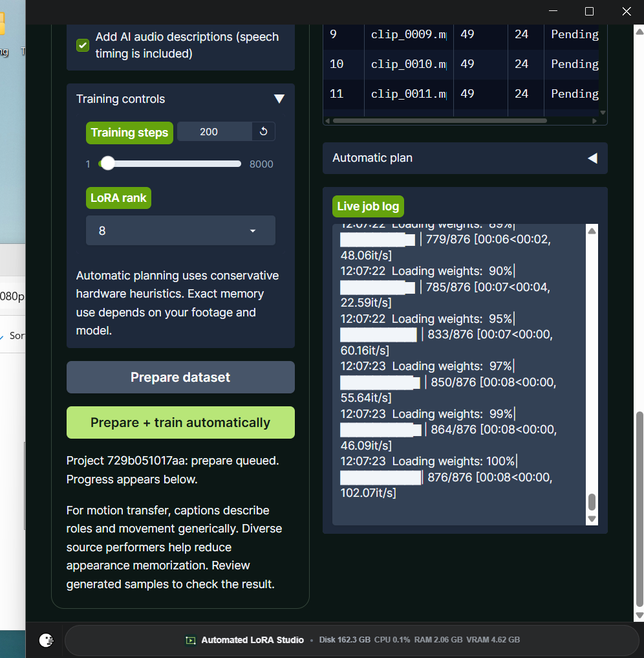Click the clip table's left scroll arrow
This screenshot has width=644, height=658.
pos(328,121)
